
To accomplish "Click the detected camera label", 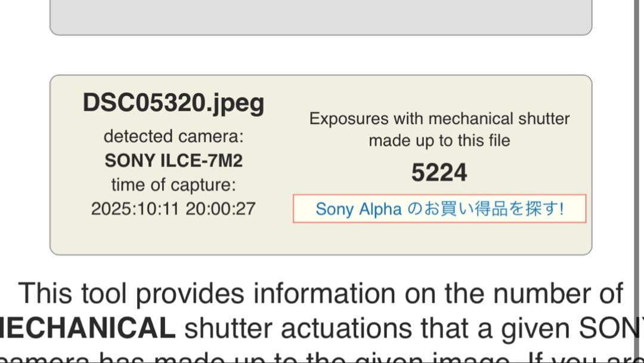I will [x=174, y=136].
